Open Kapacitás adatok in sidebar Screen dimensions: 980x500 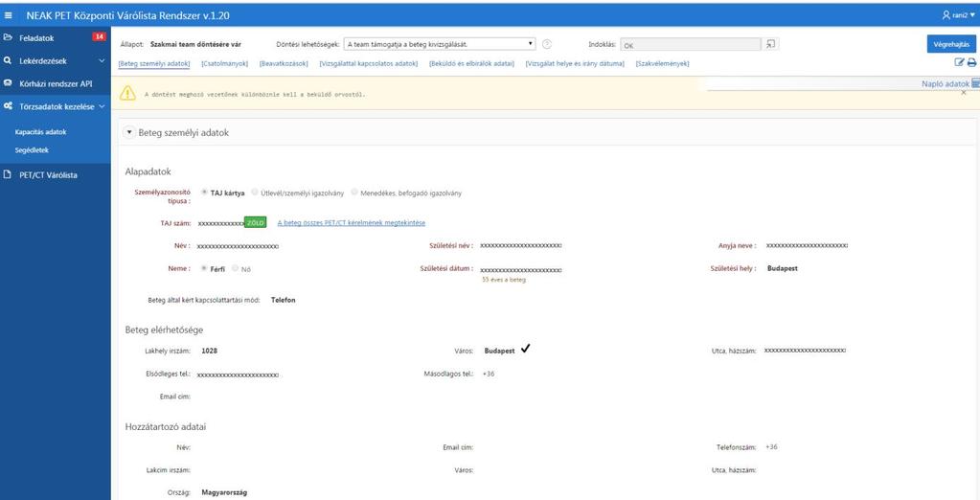[x=40, y=132]
